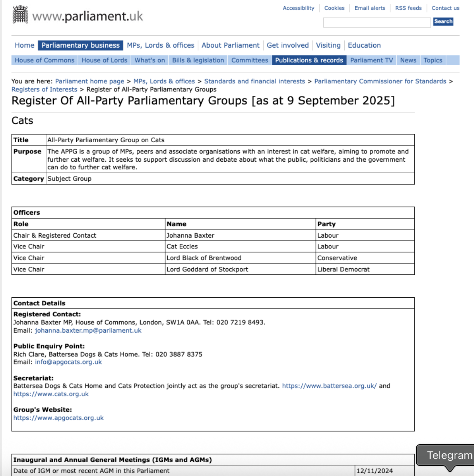The height and width of the screenshot is (476, 474).
Task: Follow Parliamentary Commissioner for Standards breadcrumb
Action: coord(380,81)
